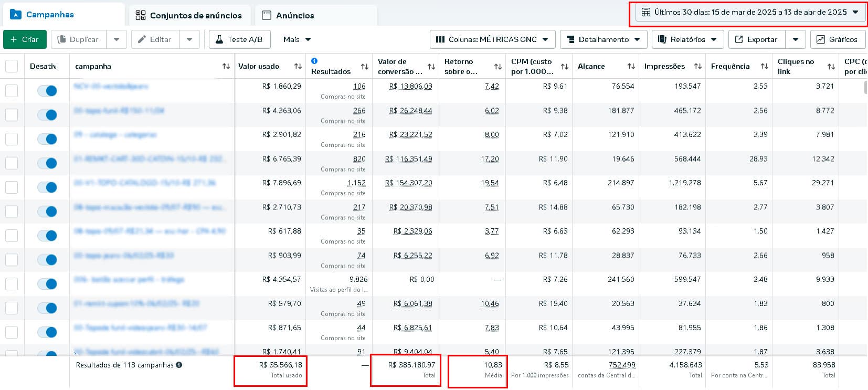The width and height of the screenshot is (868, 390).
Task: Click the Desativ column header
Action: (43, 66)
